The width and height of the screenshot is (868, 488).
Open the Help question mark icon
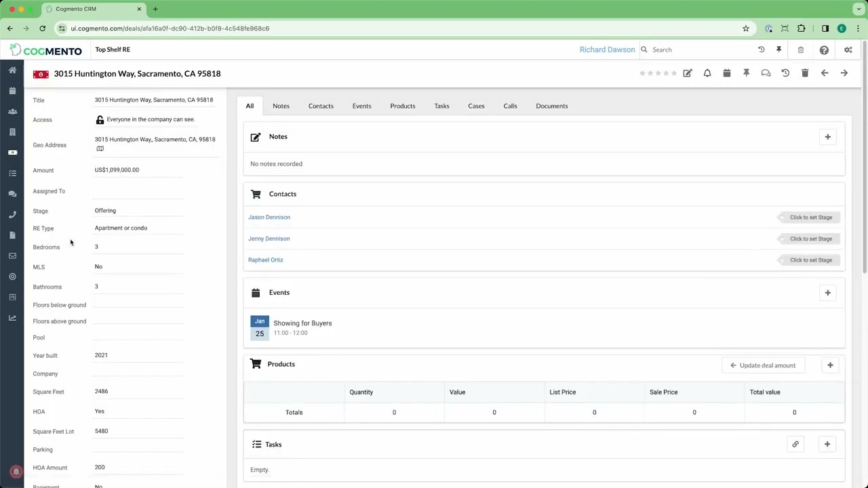(824, 49)
